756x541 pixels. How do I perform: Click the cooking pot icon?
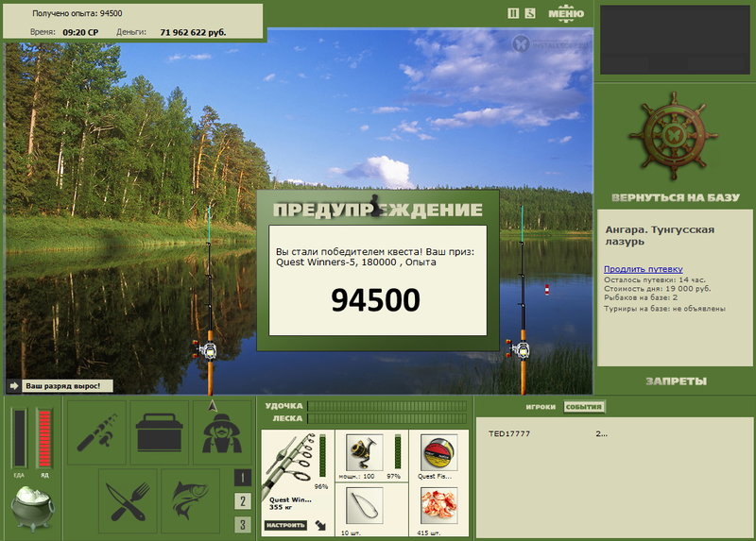[32, 508]
